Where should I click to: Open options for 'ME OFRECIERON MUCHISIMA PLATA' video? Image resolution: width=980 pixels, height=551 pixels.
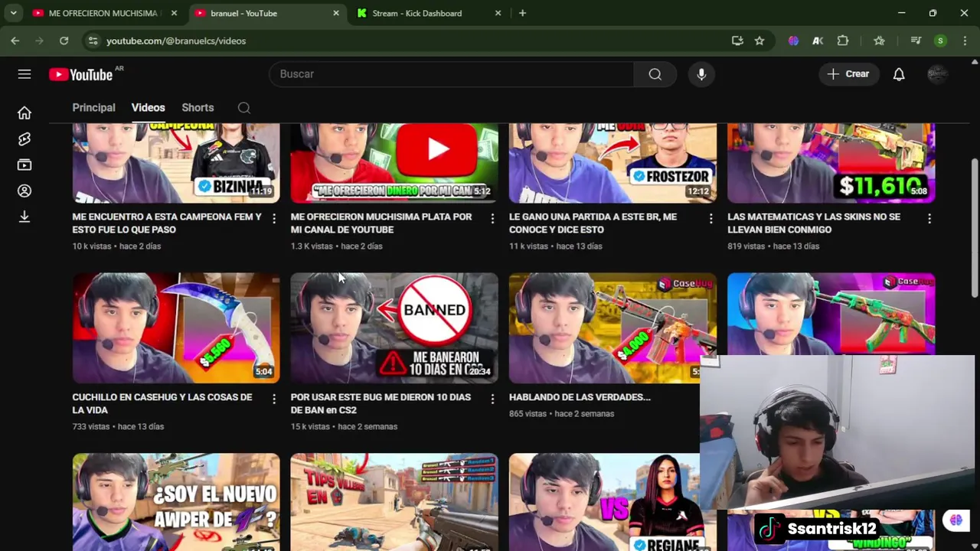492,219
